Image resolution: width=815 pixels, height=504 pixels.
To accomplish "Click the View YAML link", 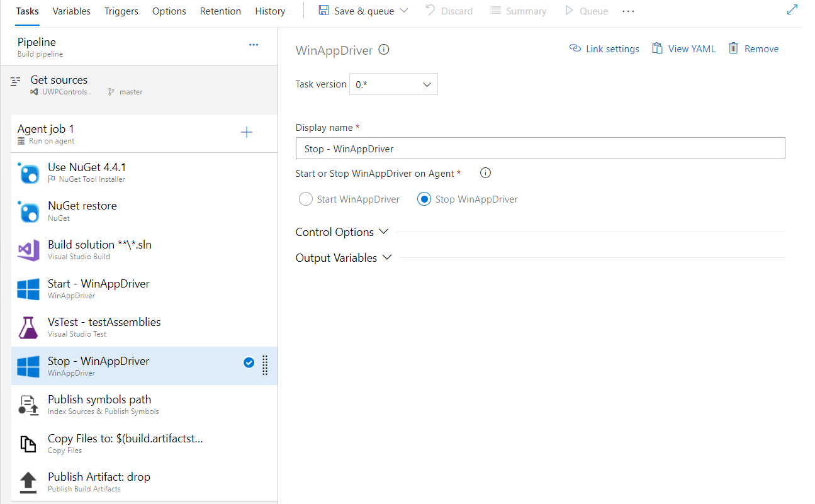I will coord(692,49).
